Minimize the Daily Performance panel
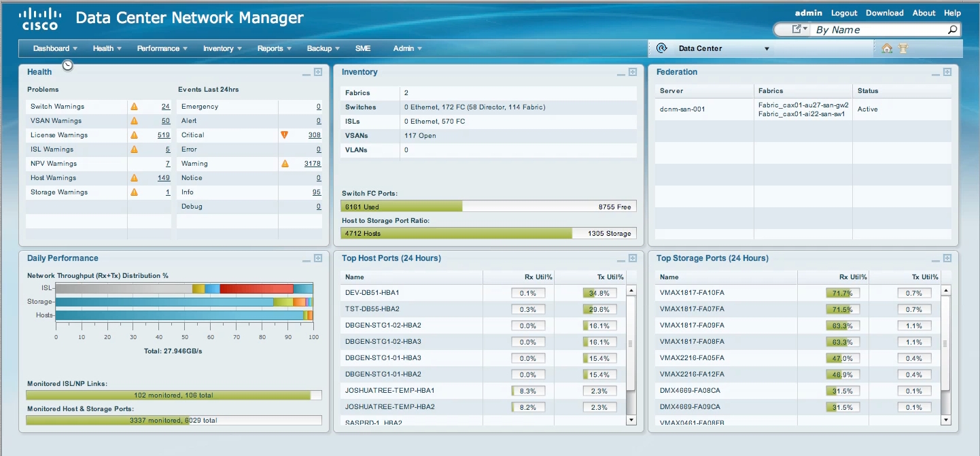The image size is (980, 456). pyautogui.click(x=307, y=260)
